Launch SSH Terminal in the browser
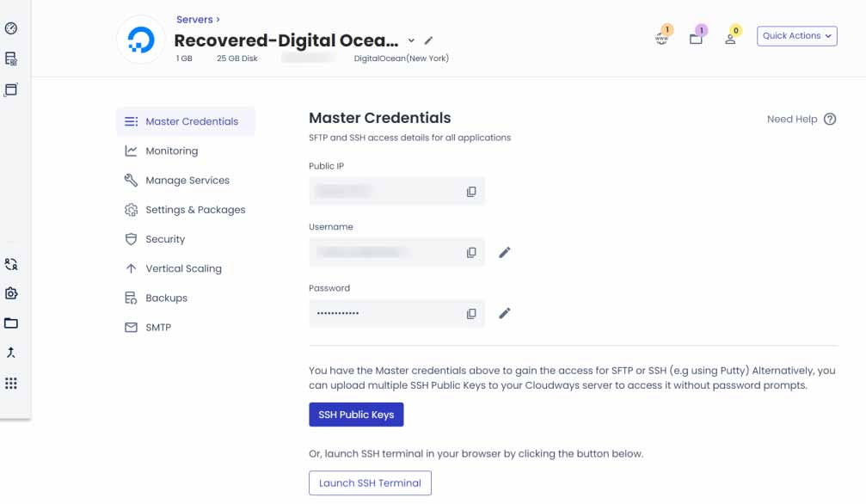Image resolution: width=866 pixels, height=504 pixels. pyautogui.click(x=370, y=482)
